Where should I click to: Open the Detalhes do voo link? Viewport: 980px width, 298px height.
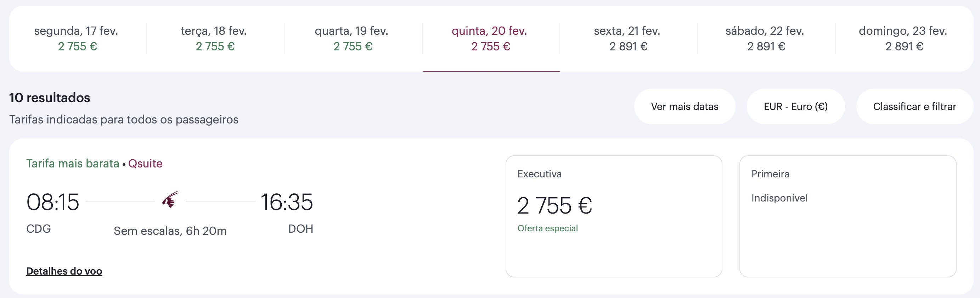[64, 271]
